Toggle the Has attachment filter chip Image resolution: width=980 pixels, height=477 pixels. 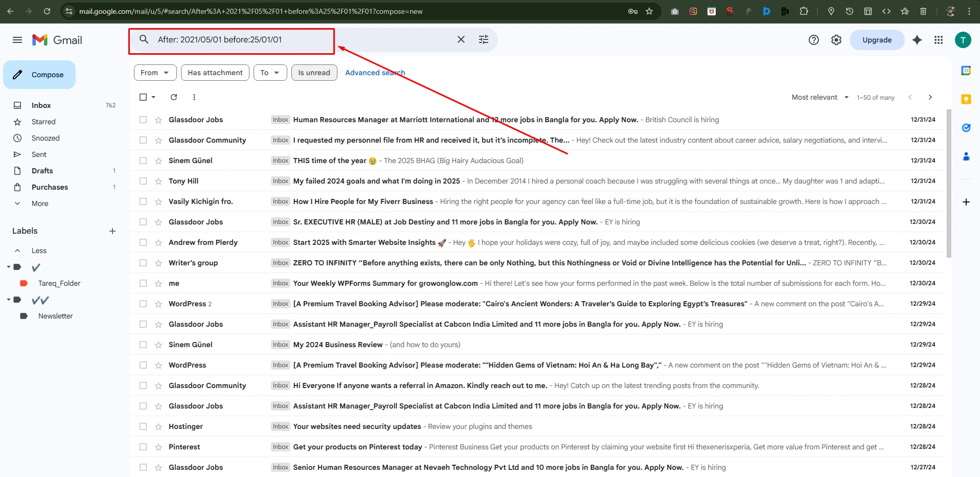point(215,73)
